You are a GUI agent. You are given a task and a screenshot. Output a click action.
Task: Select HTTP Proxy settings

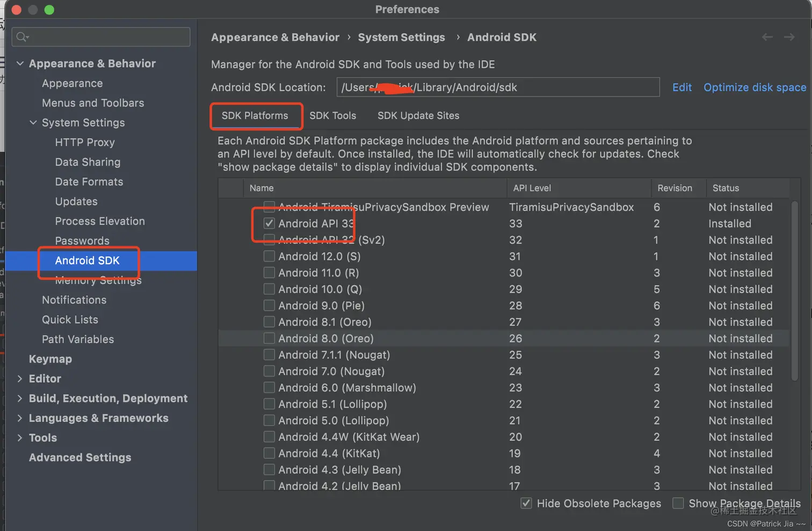pos(85,142)
